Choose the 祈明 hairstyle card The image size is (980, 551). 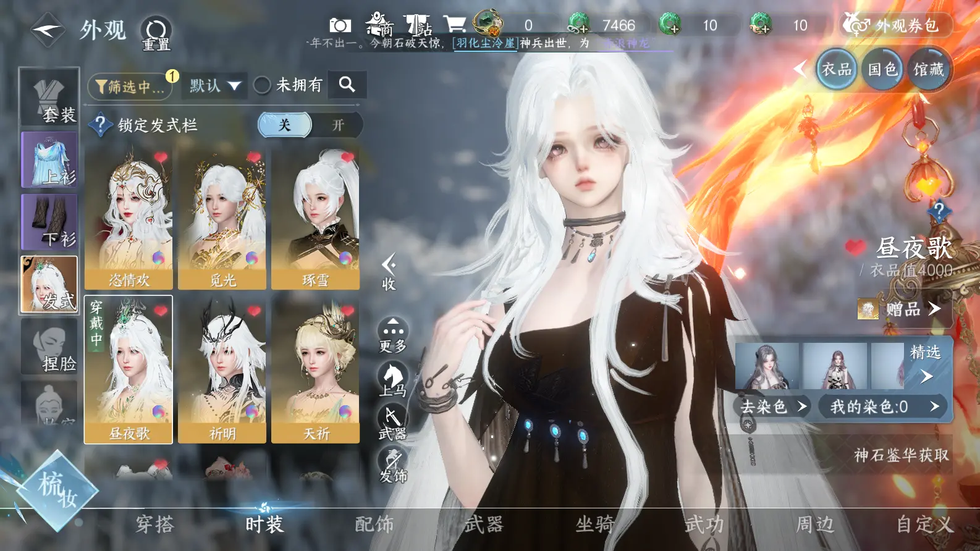point(222,369)
